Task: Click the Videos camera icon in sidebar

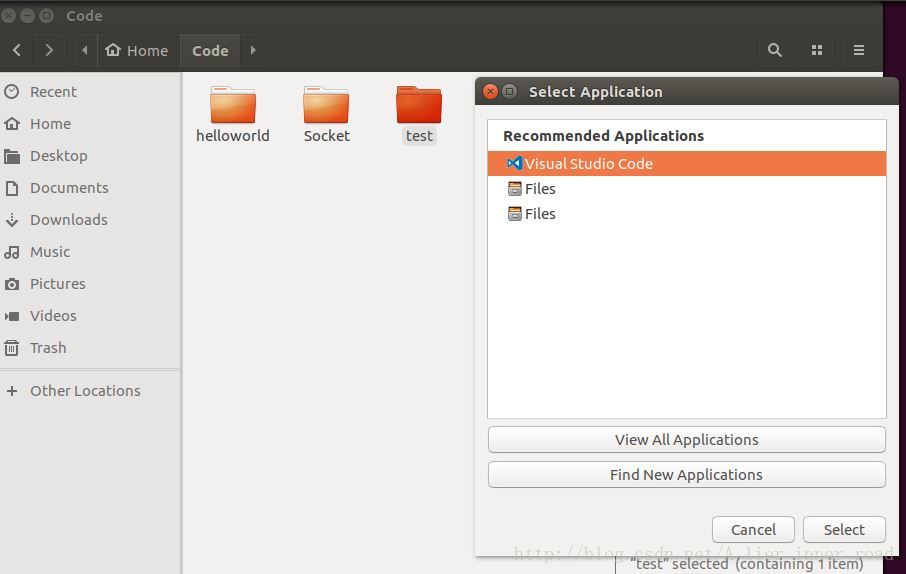Action: [x=12, y=316]
